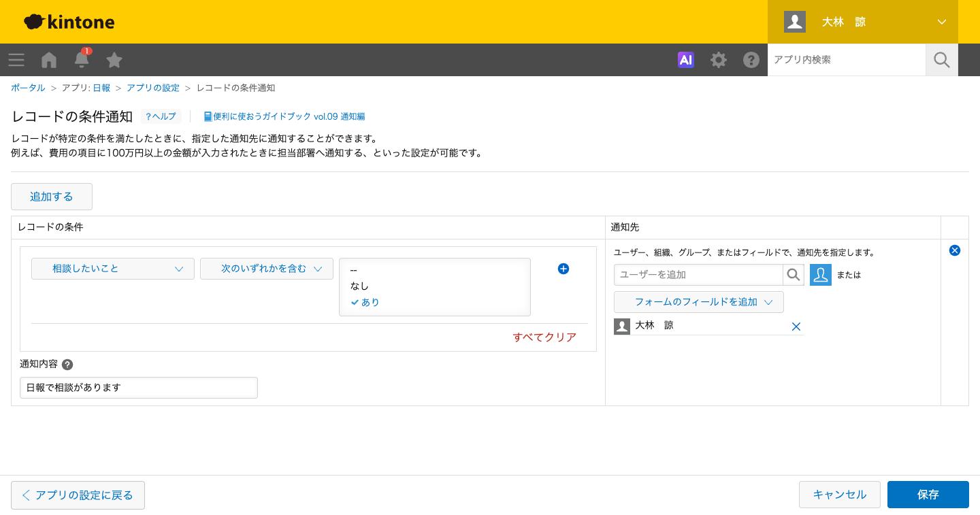Screen dimensions: 980x515
Task: Focus the アプリ内検索 search field
Action: coord(847,60)
